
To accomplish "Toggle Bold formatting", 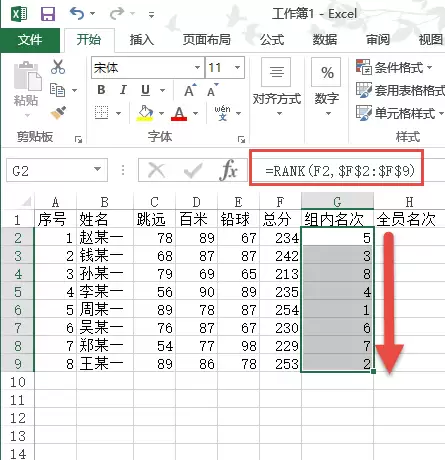I will point(101,90).
